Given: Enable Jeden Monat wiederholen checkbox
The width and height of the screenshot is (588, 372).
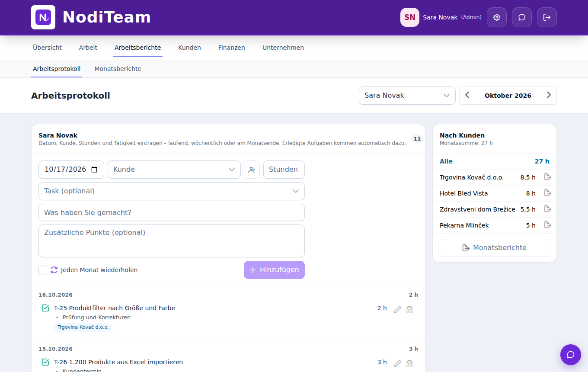Looking at the screenshot, I should [43, 270].
